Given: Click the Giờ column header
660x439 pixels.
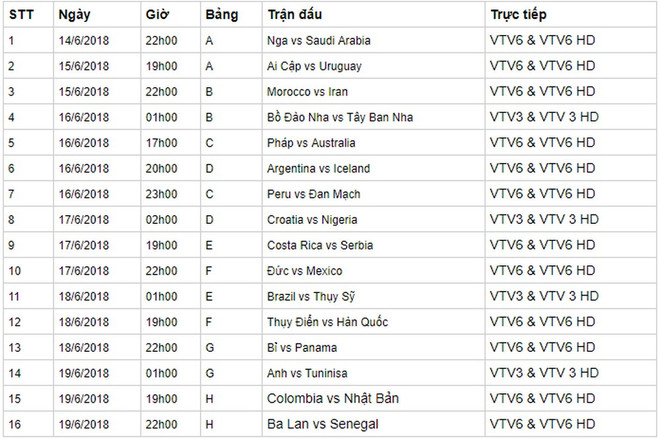Looking at the screenshot, I should [155, 13].
